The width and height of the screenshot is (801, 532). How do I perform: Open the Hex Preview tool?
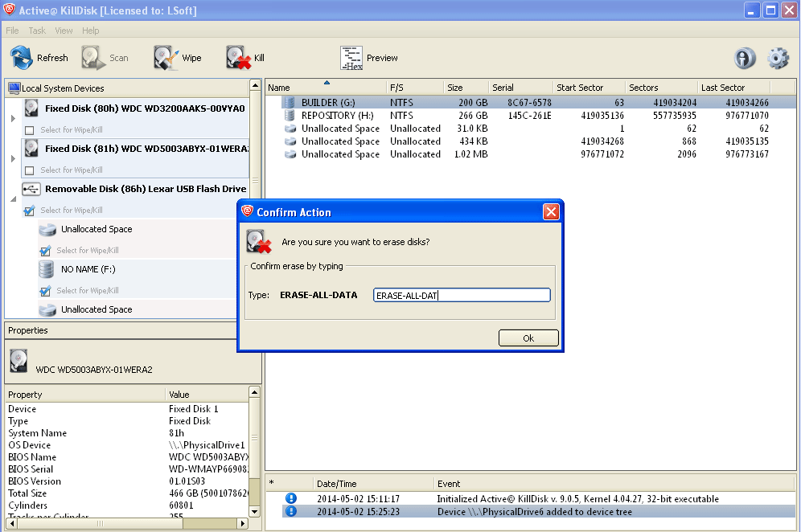click(351, 58)
